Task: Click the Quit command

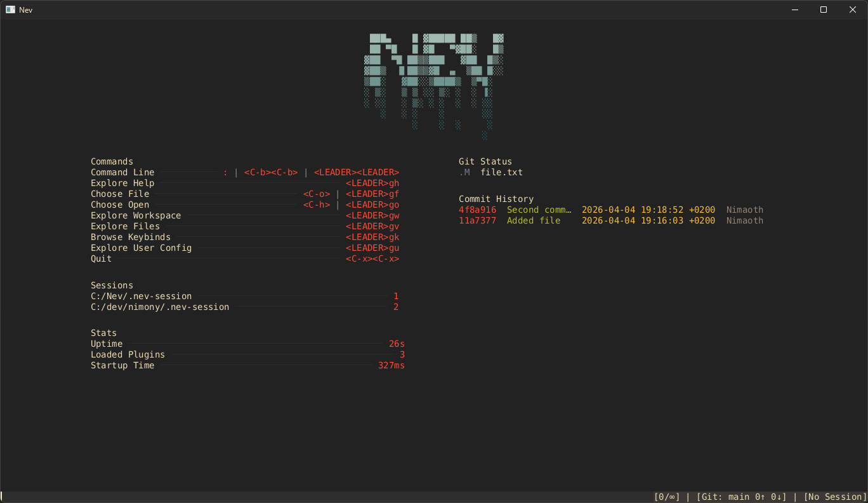Action: 245,258
